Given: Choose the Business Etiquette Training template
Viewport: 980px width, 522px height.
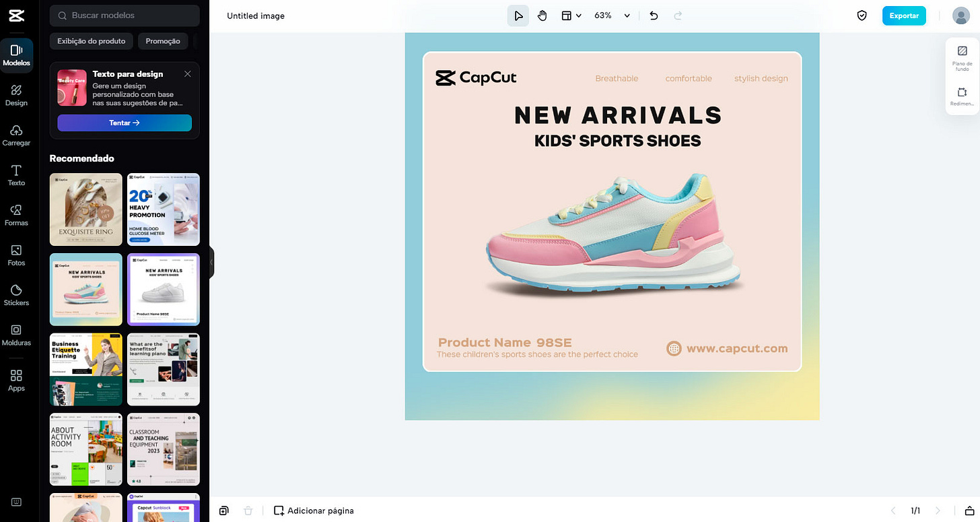Looking at the screenshot, I should 86,369.
